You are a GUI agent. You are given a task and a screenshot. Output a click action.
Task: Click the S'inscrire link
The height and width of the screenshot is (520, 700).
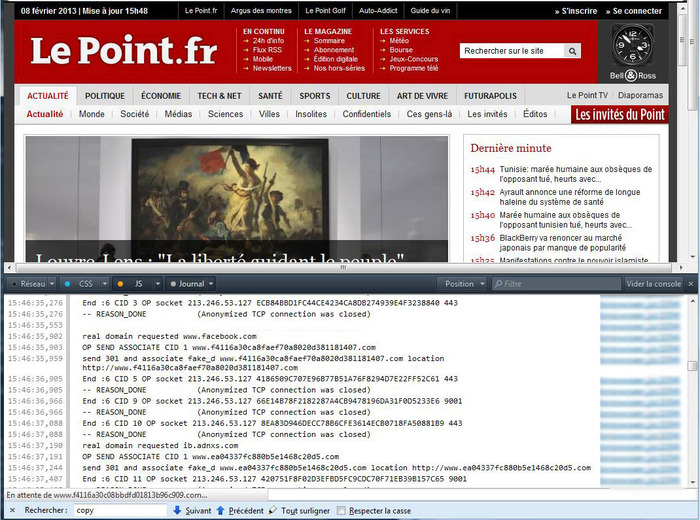tap(576, 11)
